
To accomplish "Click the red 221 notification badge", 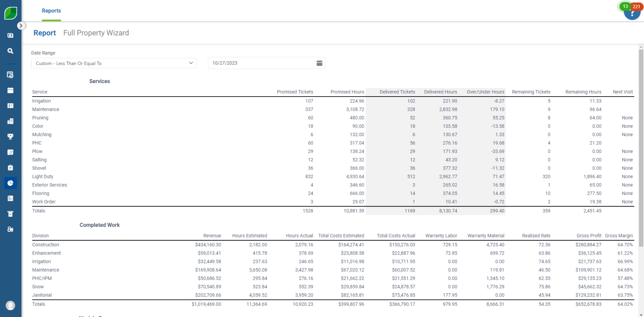I will tap(636, 7).
